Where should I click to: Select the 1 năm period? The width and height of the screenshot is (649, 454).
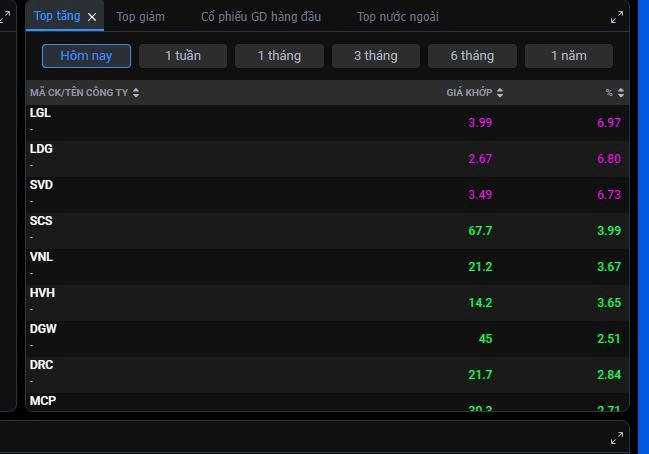(x=569, y=56)
